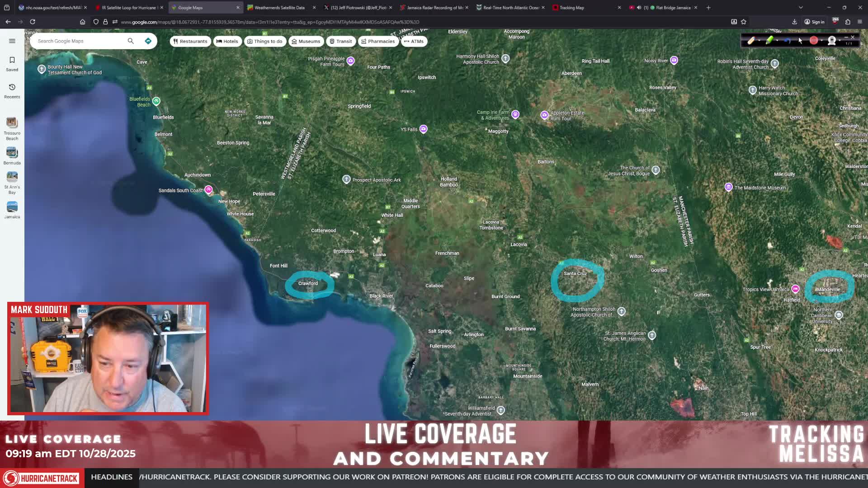Filter map by Pharmacies
This screenshot has width=868, height=488.
pyautogui.click(x=378, y=41)
